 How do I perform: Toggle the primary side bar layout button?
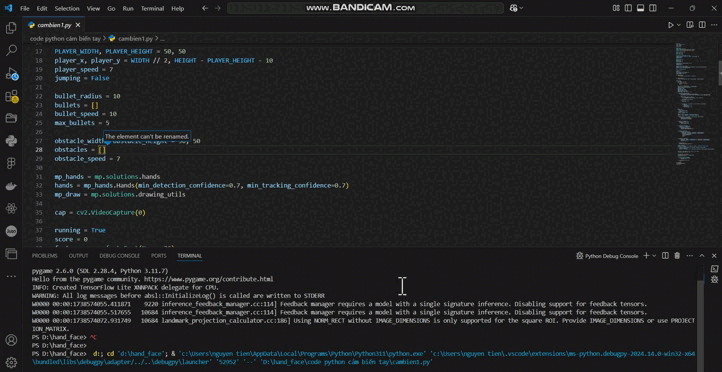click(629, 8)
